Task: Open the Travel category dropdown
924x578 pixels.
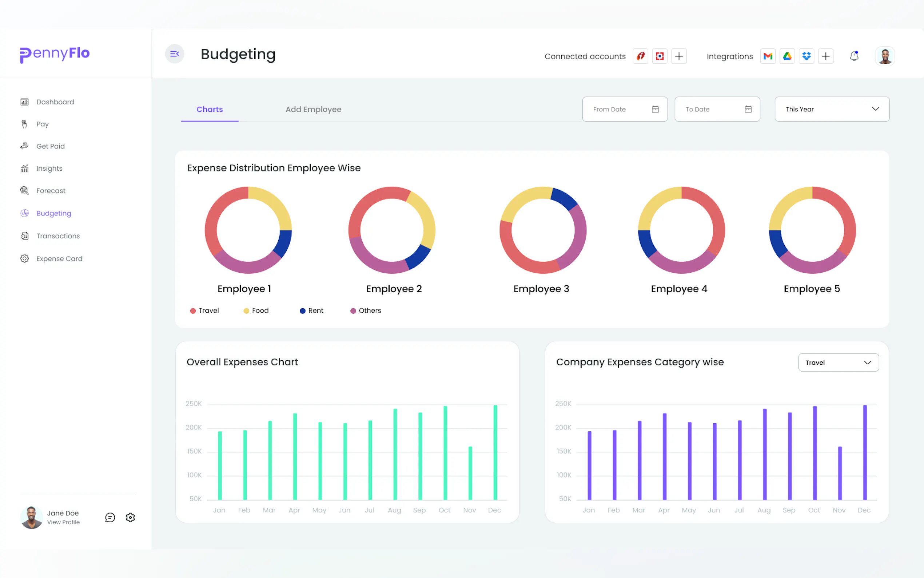Action: [838, 363]
